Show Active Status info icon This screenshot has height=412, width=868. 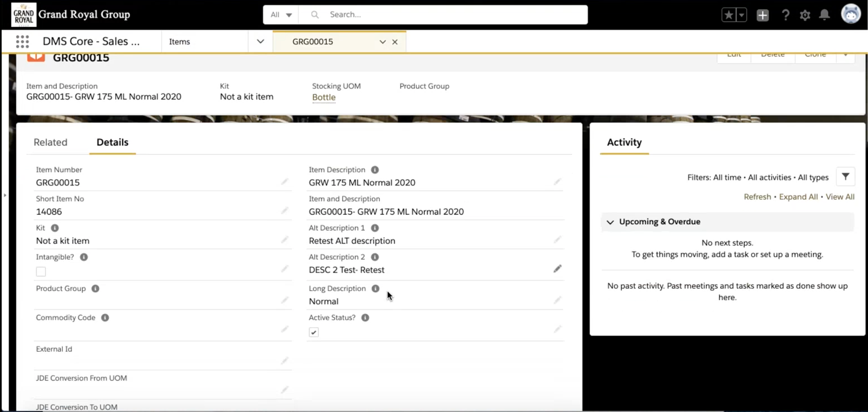[365, 317]
